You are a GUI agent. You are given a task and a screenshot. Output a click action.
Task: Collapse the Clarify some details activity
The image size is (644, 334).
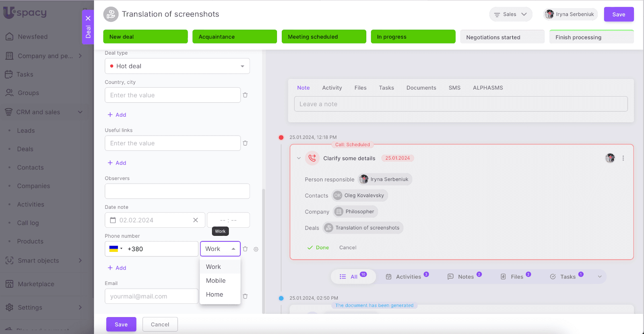(299, 158)
